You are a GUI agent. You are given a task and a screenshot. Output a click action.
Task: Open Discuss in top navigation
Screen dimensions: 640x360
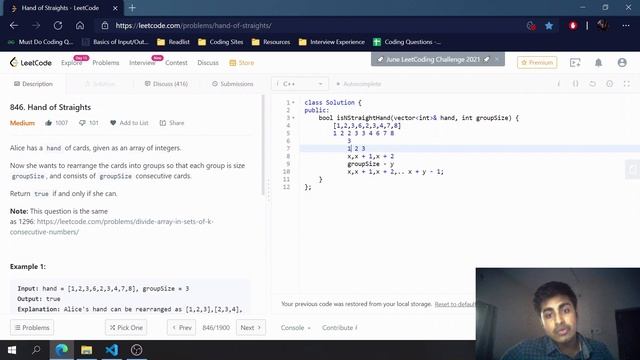click(x=208, y=62)
